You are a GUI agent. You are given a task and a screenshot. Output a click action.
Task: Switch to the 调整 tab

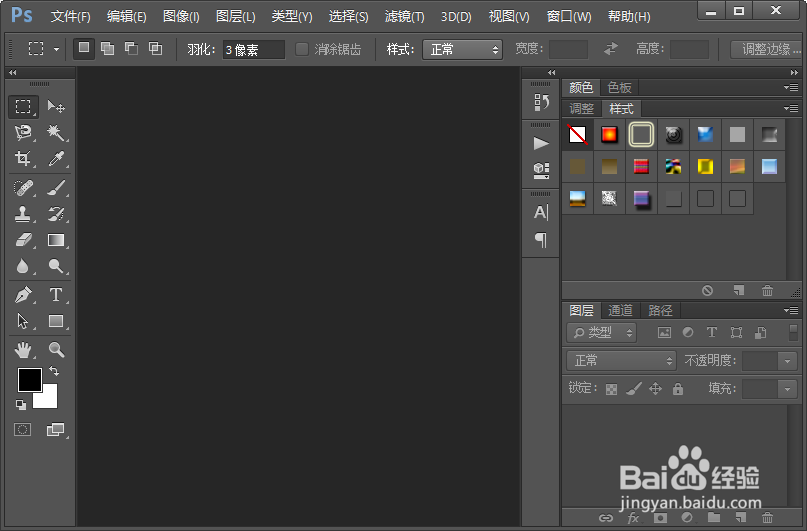click(582, 109)
